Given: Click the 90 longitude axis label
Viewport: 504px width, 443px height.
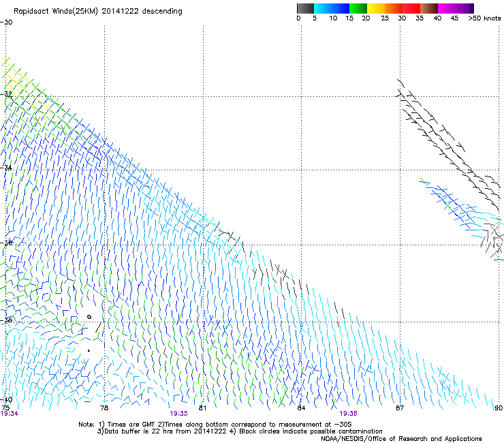Looking at the screenshot, I should (499, 408).
